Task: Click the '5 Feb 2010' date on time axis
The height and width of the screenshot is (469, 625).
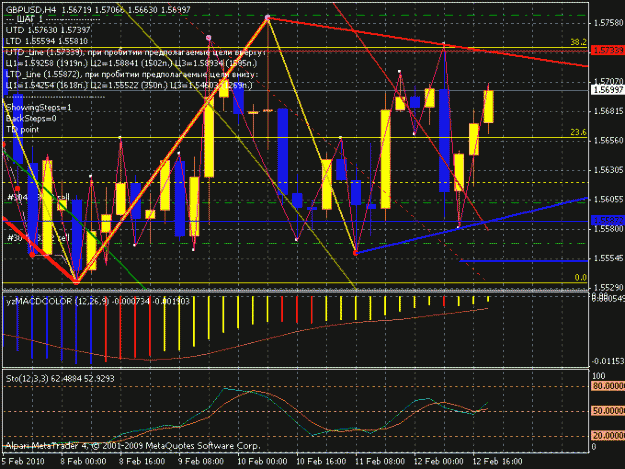Action: coord(24,461)
